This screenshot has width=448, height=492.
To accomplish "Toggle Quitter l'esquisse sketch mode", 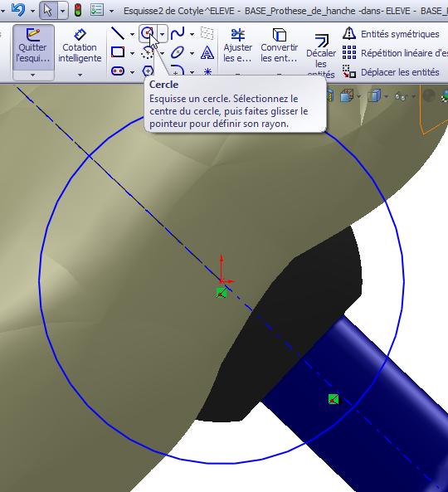I will 33,47.
